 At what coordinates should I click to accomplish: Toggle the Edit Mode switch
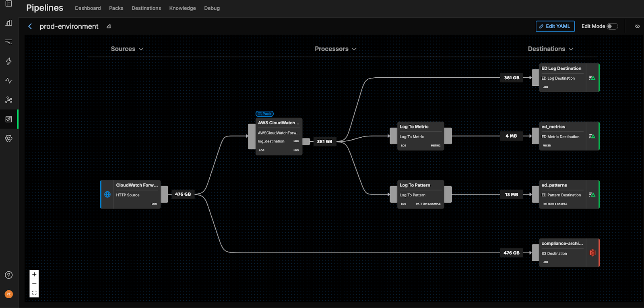pos(612,27)
